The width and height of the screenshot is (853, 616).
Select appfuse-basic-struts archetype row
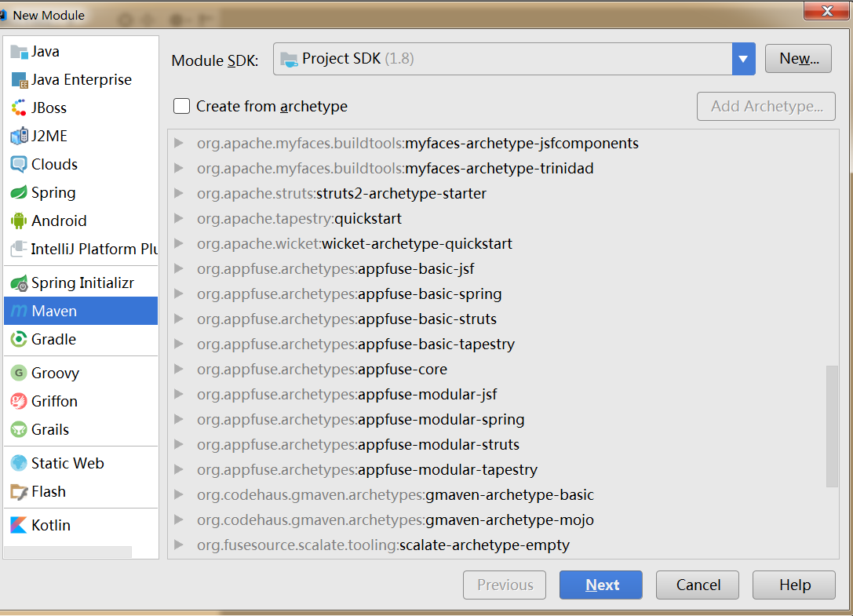tap(503, 319)
